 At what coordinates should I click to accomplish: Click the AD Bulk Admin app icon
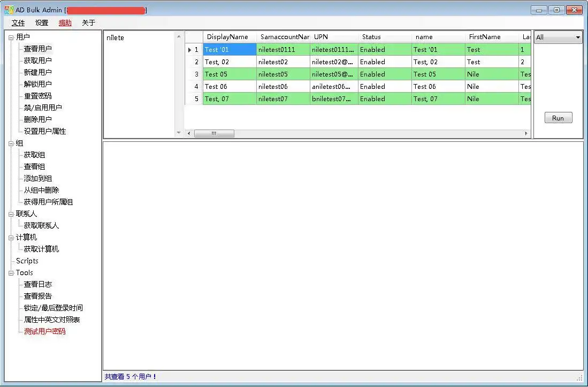pos(9,10)
